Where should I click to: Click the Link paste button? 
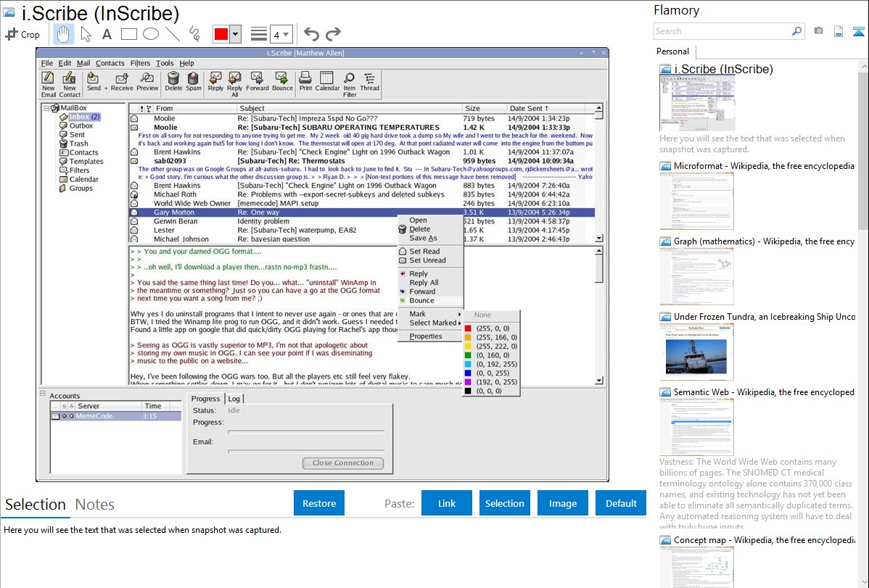pyautogui.click(x=447, y=503)
